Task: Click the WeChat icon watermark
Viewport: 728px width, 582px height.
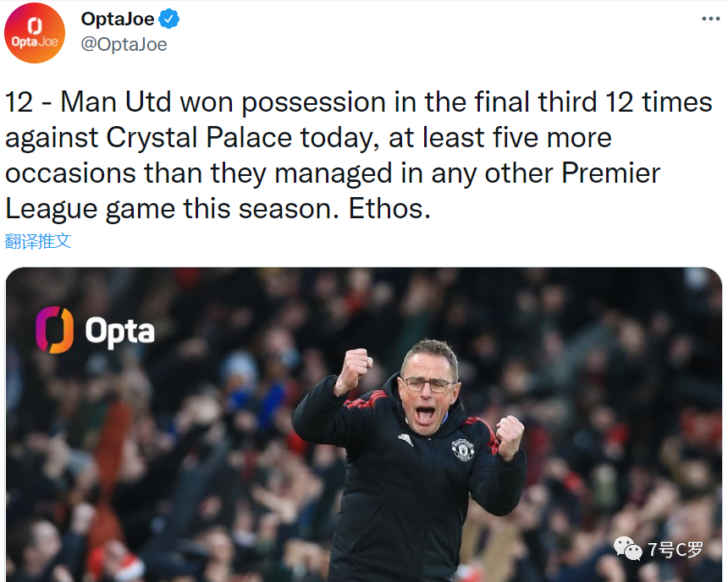Action: pyautogui.click(x=628, y=548)
